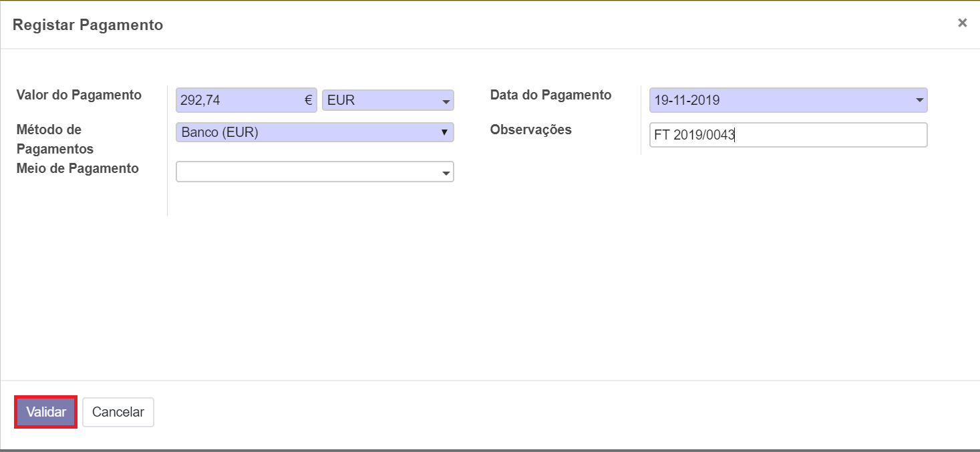Open the date picker arrow for Data do Pagamento
Viewport: 980px width, 452px height.
pos(919,101)
